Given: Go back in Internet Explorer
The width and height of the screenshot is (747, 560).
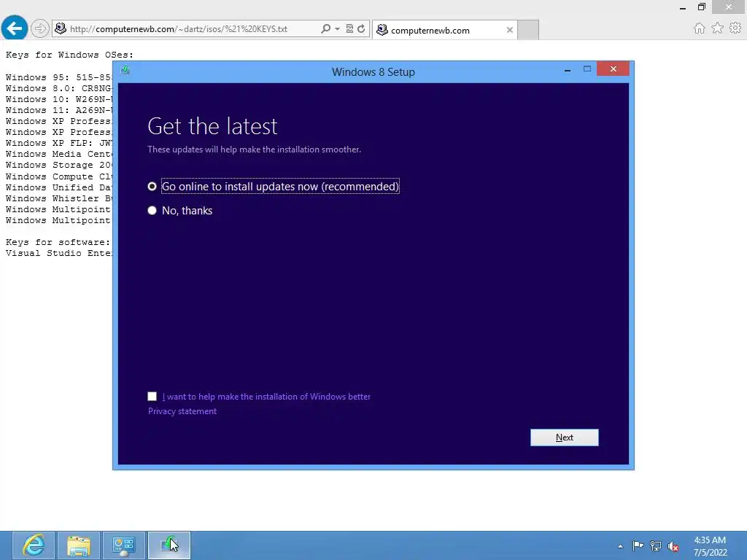Looking at the screenshot, I should [15, 28].
